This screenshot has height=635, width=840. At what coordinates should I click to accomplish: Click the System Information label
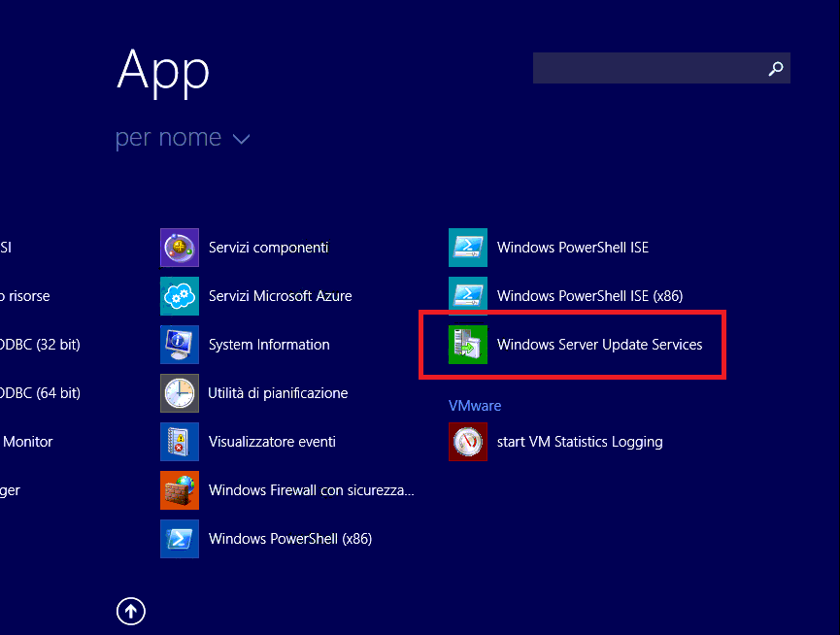click(269, 345)
